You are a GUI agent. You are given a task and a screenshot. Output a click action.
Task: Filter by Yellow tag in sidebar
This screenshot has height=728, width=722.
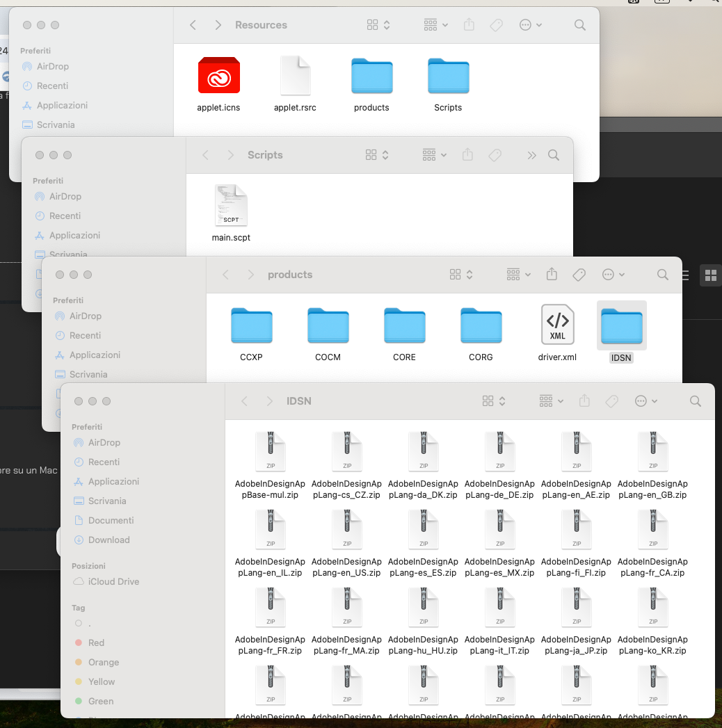95,682
